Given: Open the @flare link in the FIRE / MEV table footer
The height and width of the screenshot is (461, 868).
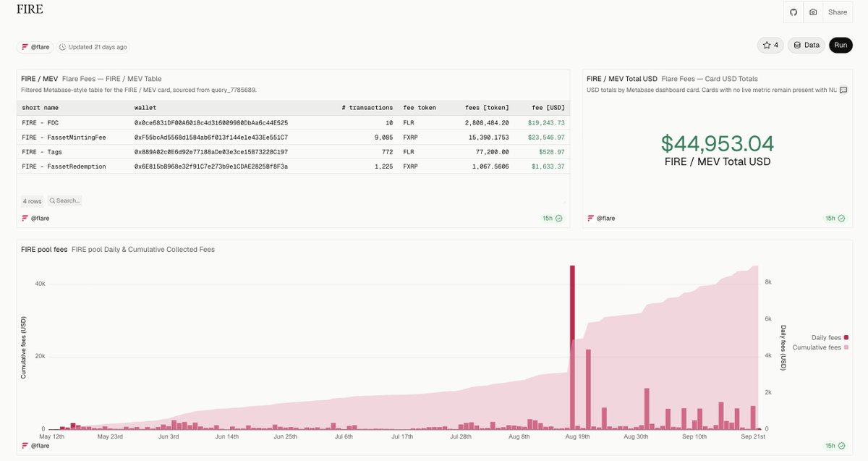Looking at the screenshot, I should [x=35, y=218].
